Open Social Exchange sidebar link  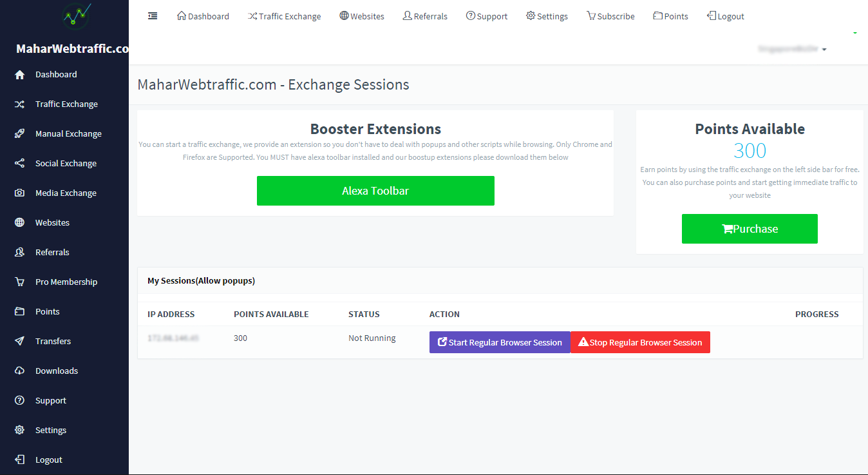pyautogui.click(x=66, y=164)
